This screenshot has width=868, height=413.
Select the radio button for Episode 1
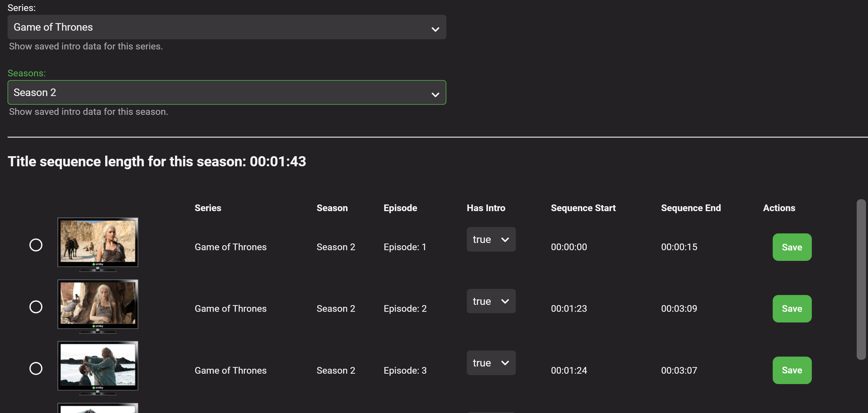point(36,245)
